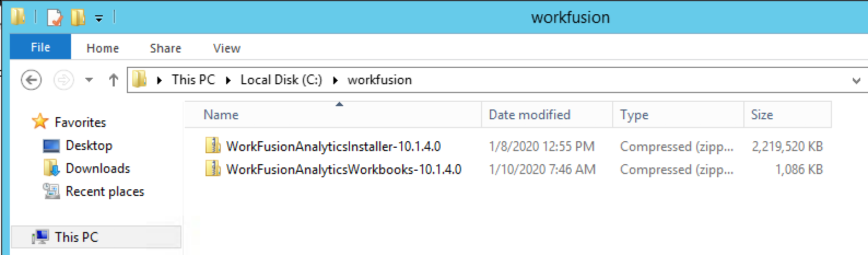Select the WorkFusionAnalyticsInstaller zip file icon
868x255 pixels.
pyautogui.click(x=213, y=146)
